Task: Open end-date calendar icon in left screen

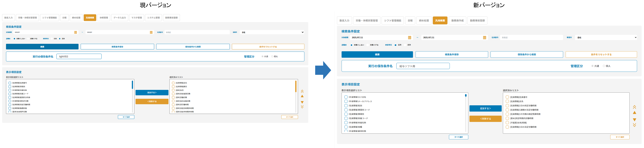Action: [x=151, y=33]
